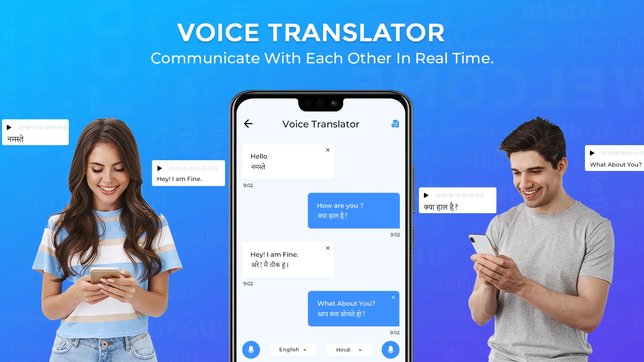This screenshot has width=644, height=362.
Task: Click the translate/copy icon top right
Action: coord(395,124)
